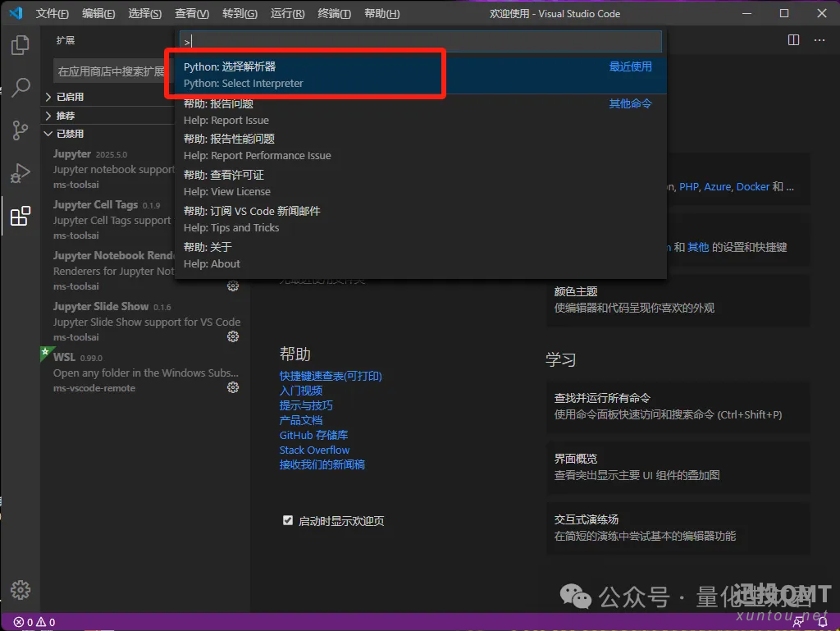The width and height of the screenshot is (840, 631).
Task: Open the 转到(G) menu
Action: (x=240, y=13)
